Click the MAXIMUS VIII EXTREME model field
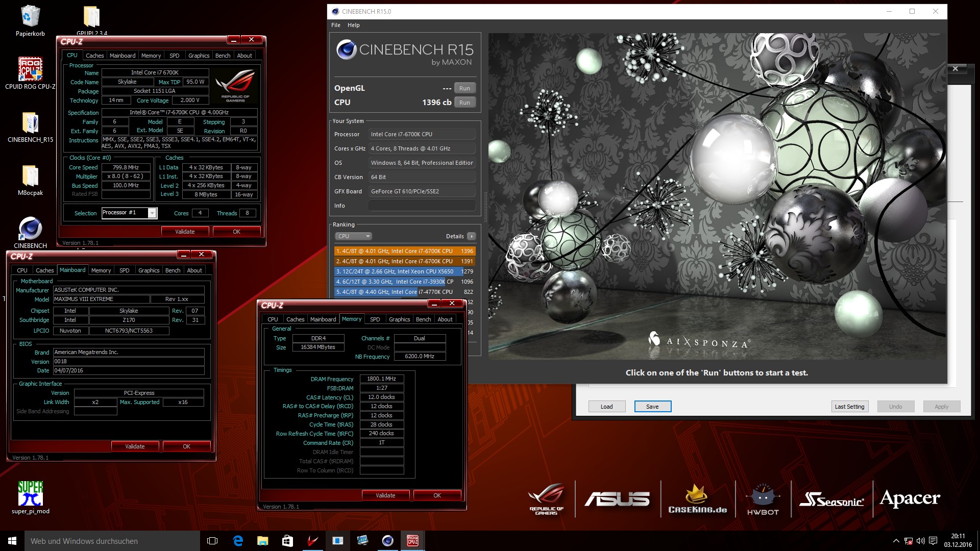The image size is (980, 551). [x=102, y=299]
